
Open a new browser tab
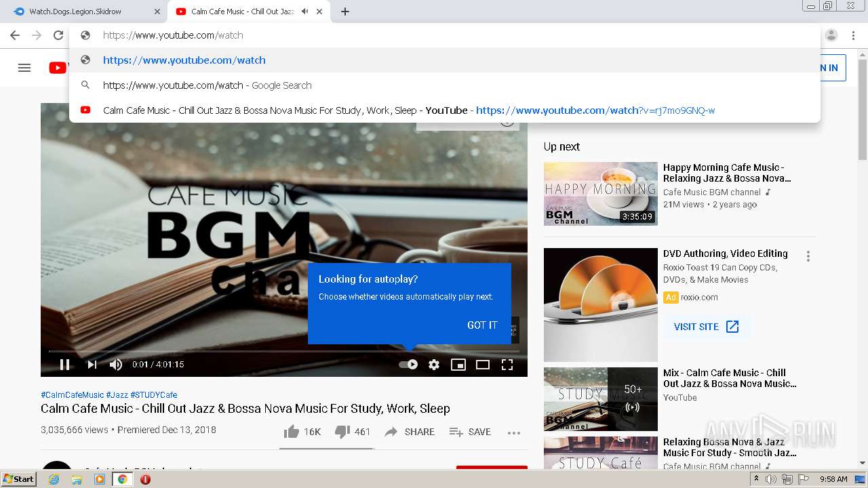[x=345, y=12]
